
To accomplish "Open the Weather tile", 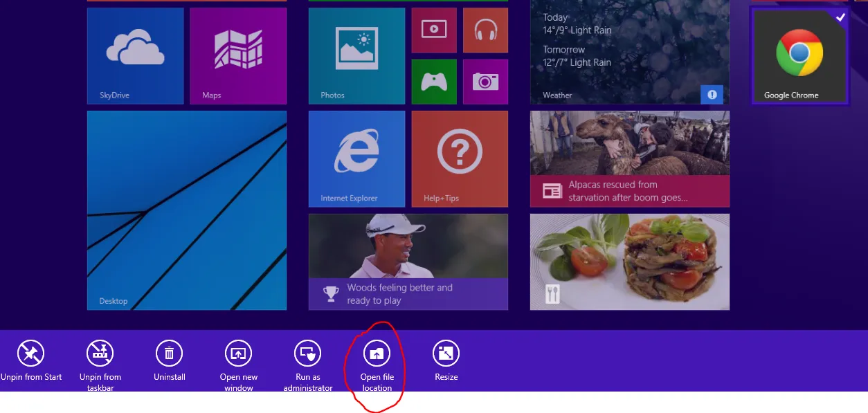I will 630,52.
